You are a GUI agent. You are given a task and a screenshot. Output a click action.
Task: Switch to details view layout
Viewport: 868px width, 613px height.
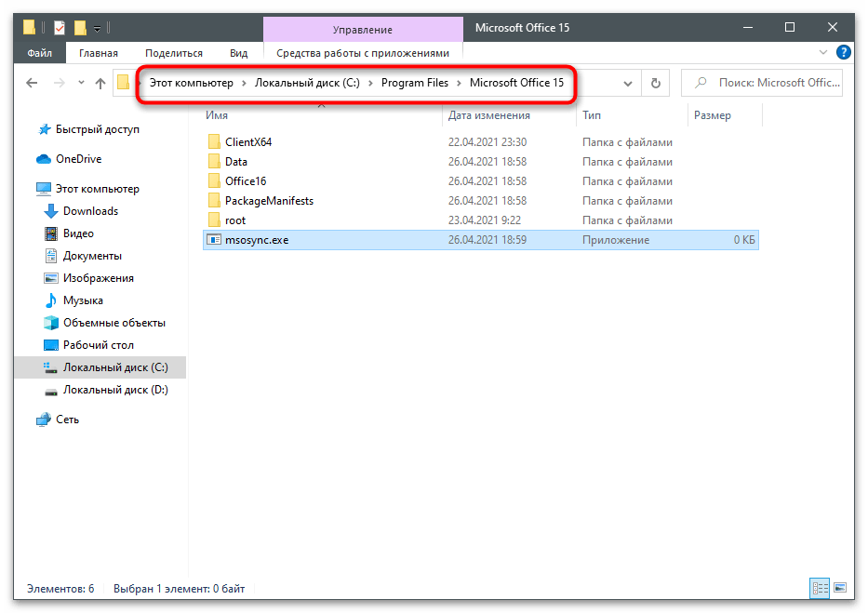[820, 588]
